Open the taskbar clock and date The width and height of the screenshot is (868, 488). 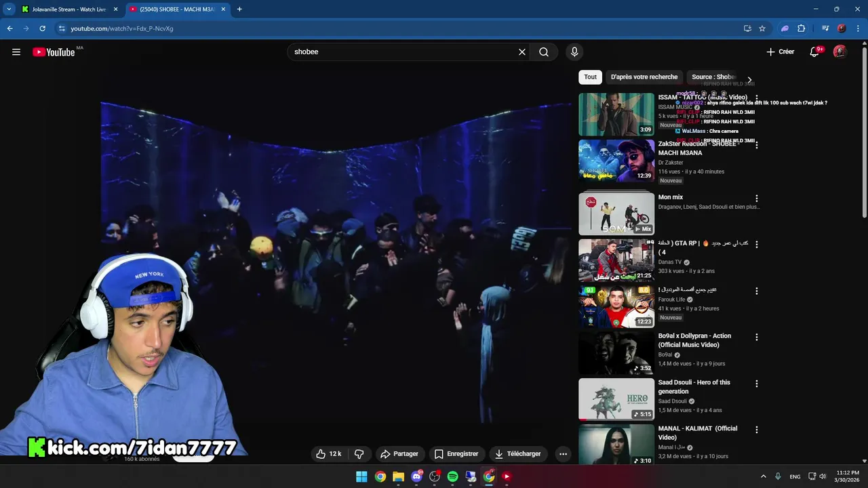(x=846, y=476)
